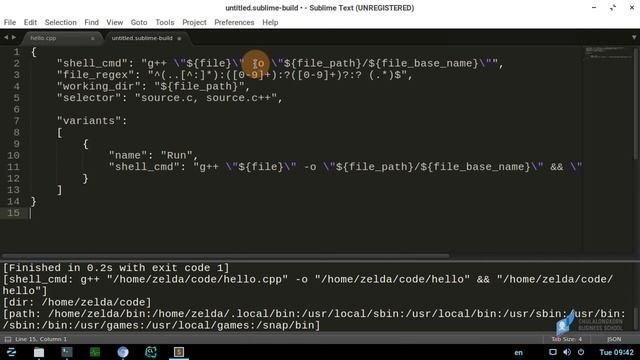
Task: Switch to the untitled.sublime-build tab
Action: point(142,38)
